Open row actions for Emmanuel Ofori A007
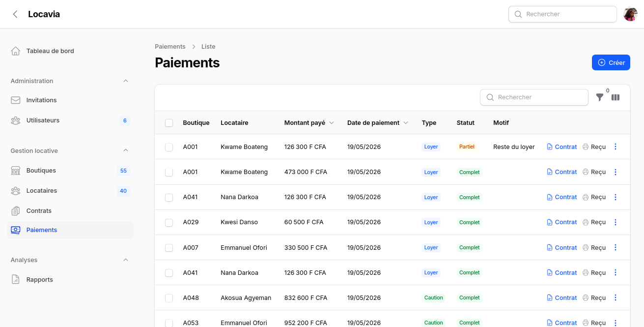The height and width of the screenshot is (327, 644). coord(616,248)
